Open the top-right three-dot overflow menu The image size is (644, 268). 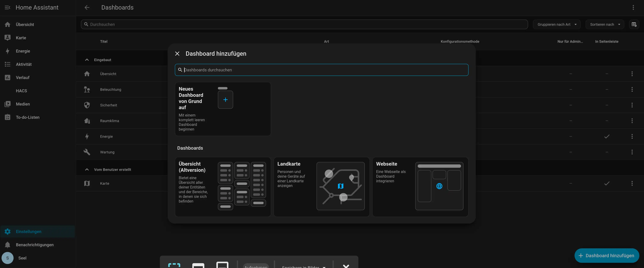633,8
